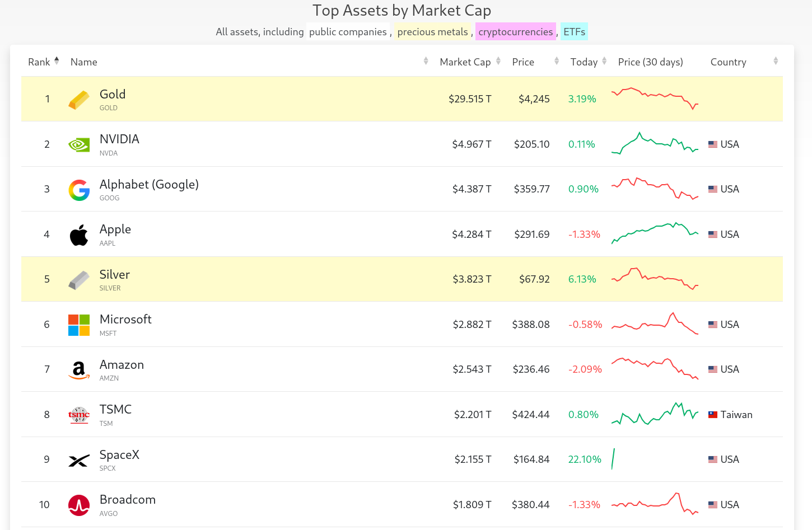View Broadcom 30-day price chart
This screenshot has width=812, height=530.
click(x=655, y=504)
